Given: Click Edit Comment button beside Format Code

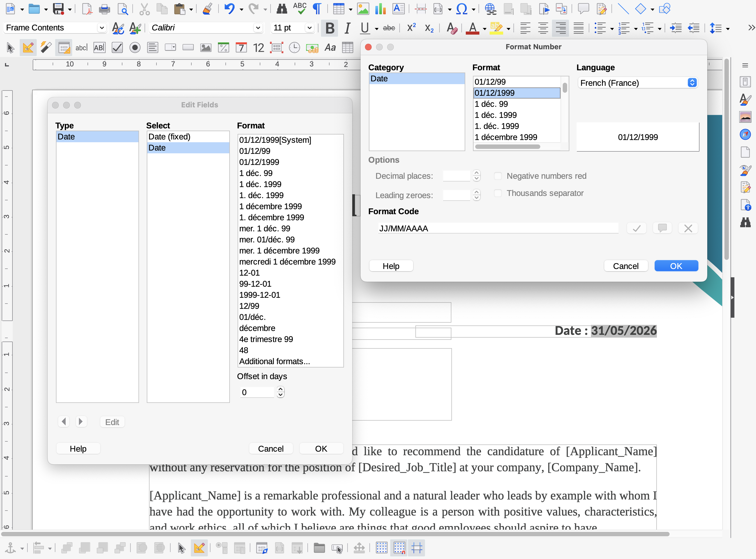Looking at the screenshot, I should [662, 228].
